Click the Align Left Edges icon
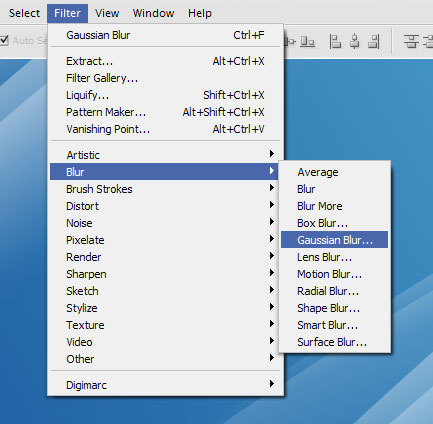This screenshot has height=424, width=433. [x=335, y=42]
